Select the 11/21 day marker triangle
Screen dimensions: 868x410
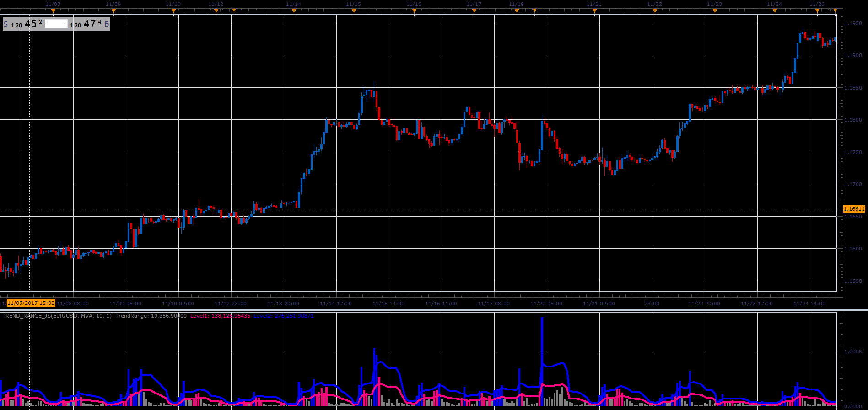pyautogui.click(x=594, y=11)
